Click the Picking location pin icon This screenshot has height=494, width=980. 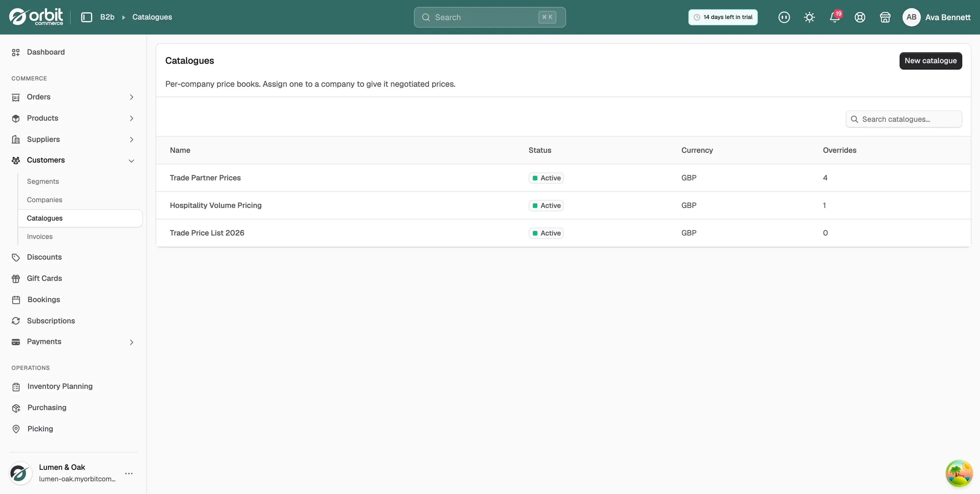pyautogui.click(x=16, y=429)
